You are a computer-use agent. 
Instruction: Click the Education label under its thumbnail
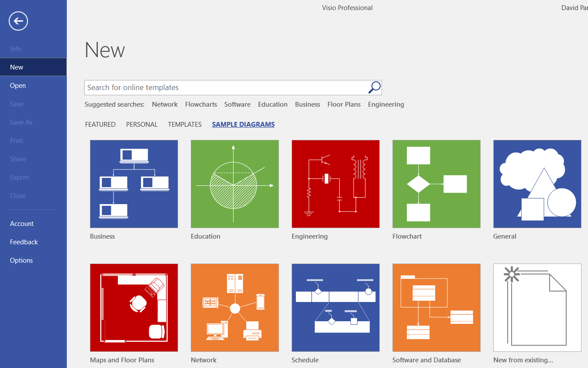(206, 236)
